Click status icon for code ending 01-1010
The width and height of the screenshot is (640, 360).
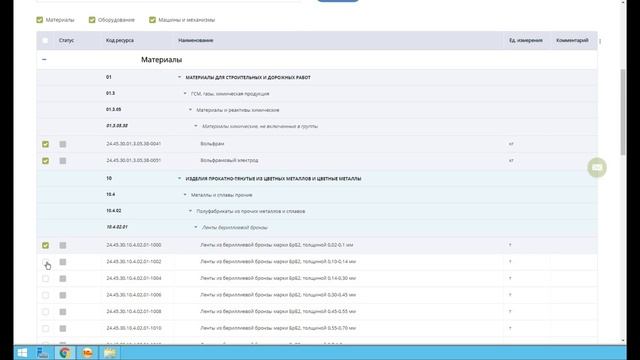(62, 329)
